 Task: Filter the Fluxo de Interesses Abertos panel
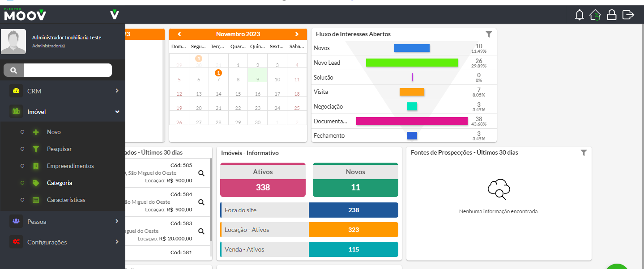coord(489,34)
